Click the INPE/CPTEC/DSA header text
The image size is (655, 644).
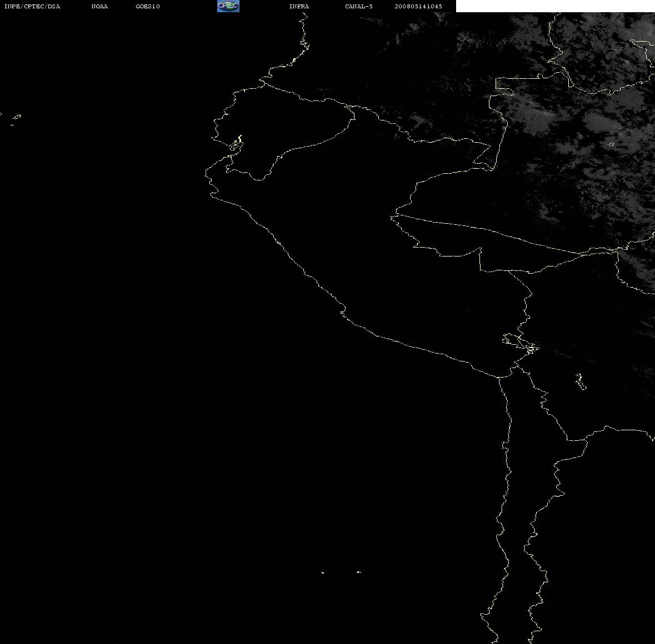[32, 6]
